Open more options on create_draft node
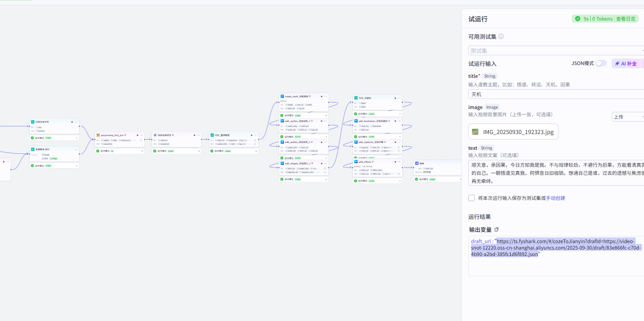 325,97
